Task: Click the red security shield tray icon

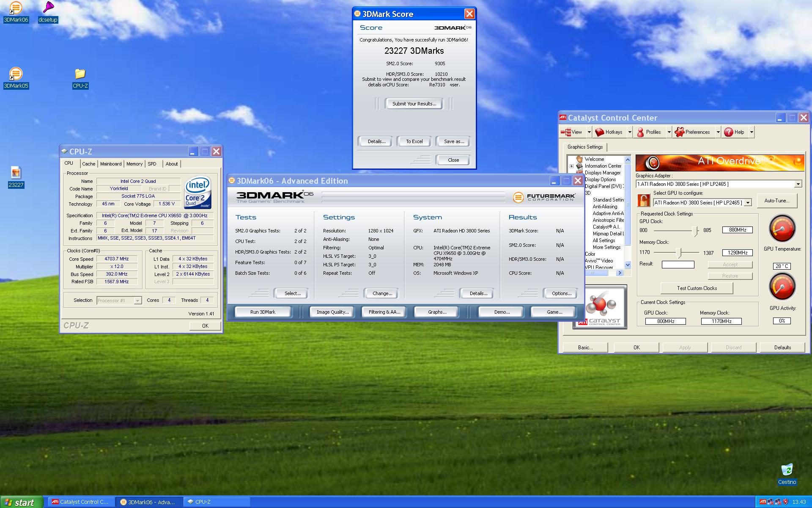Action: [x=786, y=502]
